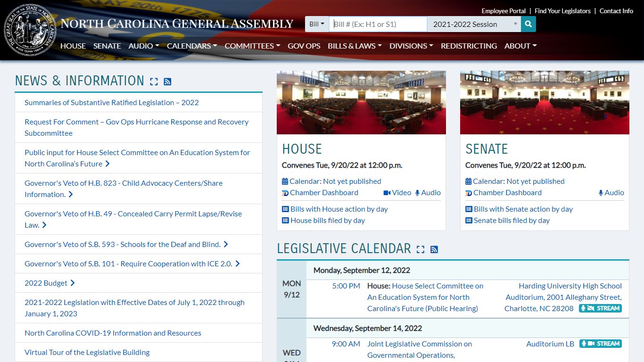This screenshot has height=362, width=644.
Task: Click the Charlotte hearing audio-only STREAM badge
Action: coord(600,308)
